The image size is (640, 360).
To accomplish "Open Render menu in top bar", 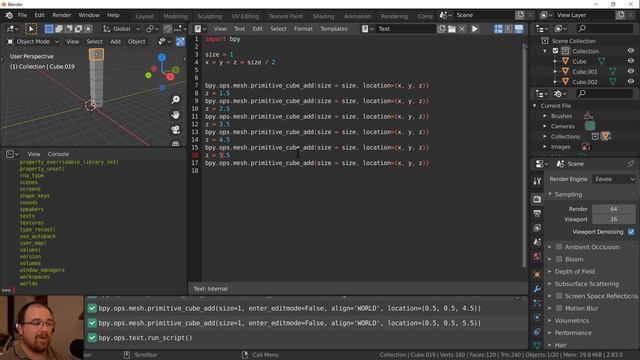I will [62, 15].
